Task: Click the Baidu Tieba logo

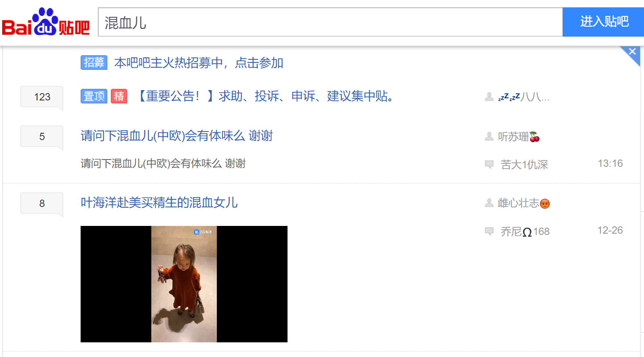Action: tap(46, 22)
